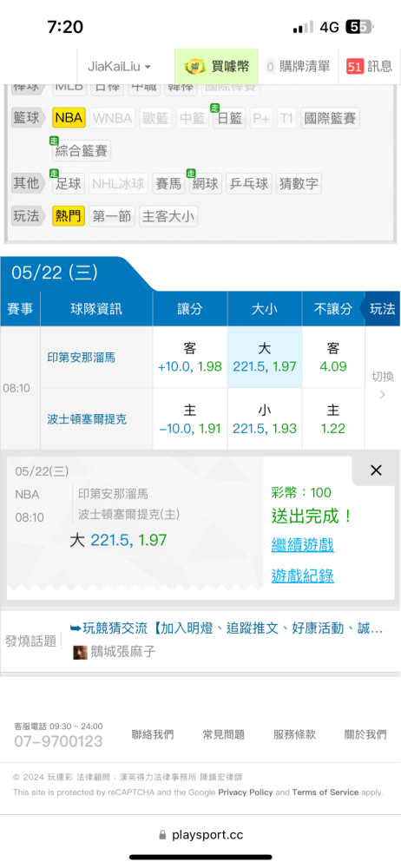Open the 國際籃賽 category
The width and height of the screenshot is (401, 868).
tap(330, 118)
